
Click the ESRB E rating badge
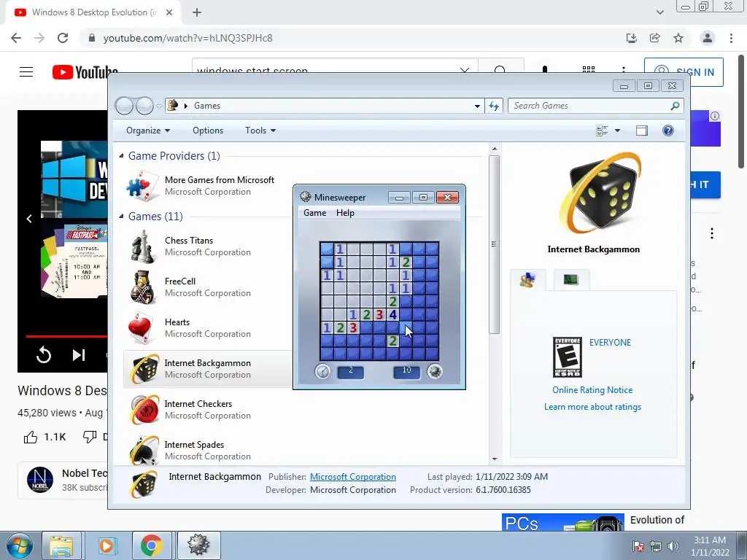coord(568,357)
